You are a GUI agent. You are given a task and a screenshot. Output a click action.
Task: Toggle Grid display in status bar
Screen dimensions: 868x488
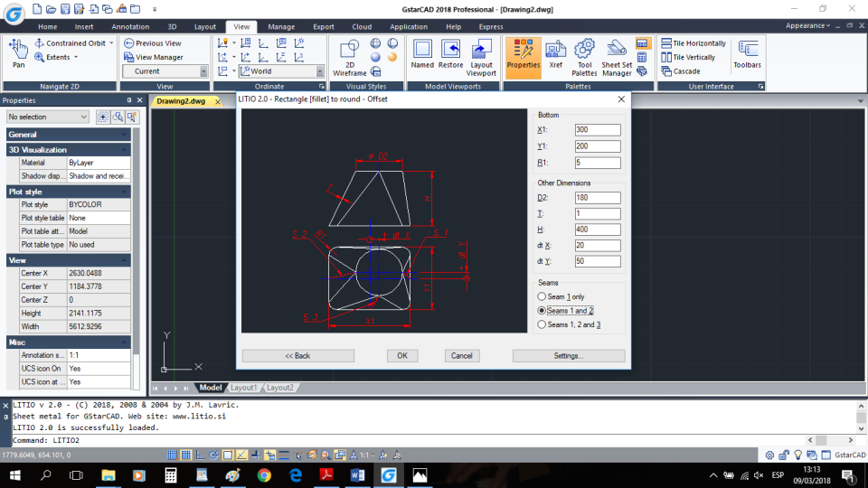point(185,455)
